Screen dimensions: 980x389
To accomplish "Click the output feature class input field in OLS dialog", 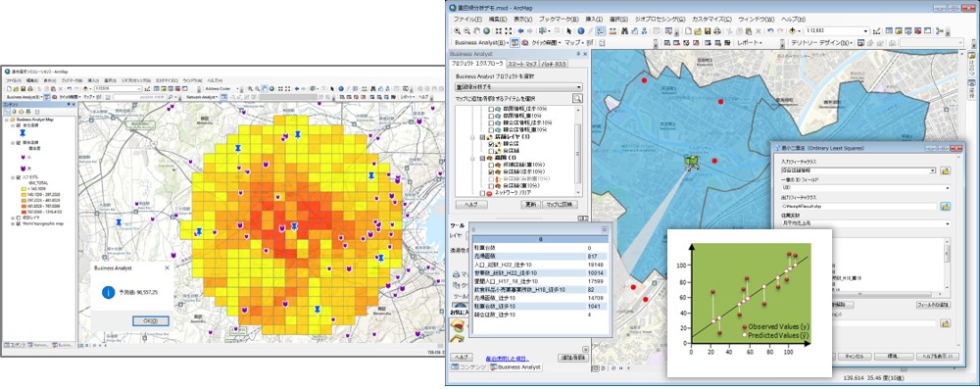I will tap(858, 207).
